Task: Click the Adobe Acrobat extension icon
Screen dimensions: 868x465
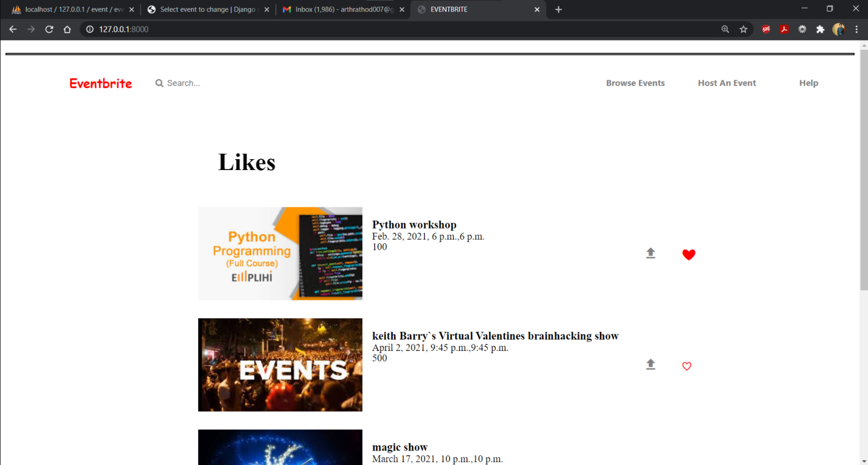Action: (x=784, y=29)
